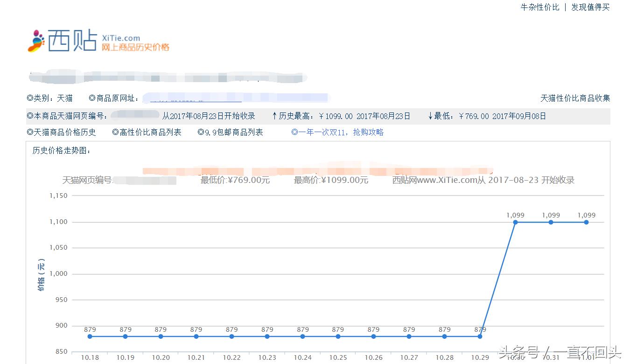Image resolution: width=630 pixels, height=364 pixels.
Task: Click the ◎ icon before 类别：天猫
Action: click(30, 98)
